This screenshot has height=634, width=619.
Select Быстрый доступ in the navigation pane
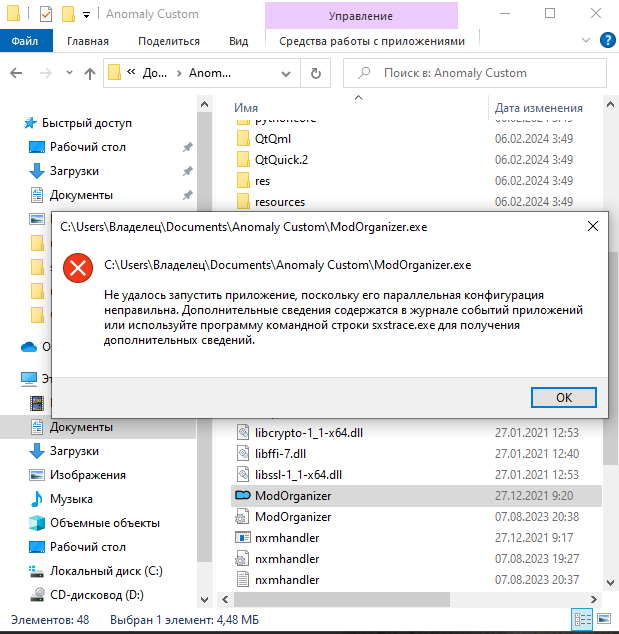coord(87,123)
